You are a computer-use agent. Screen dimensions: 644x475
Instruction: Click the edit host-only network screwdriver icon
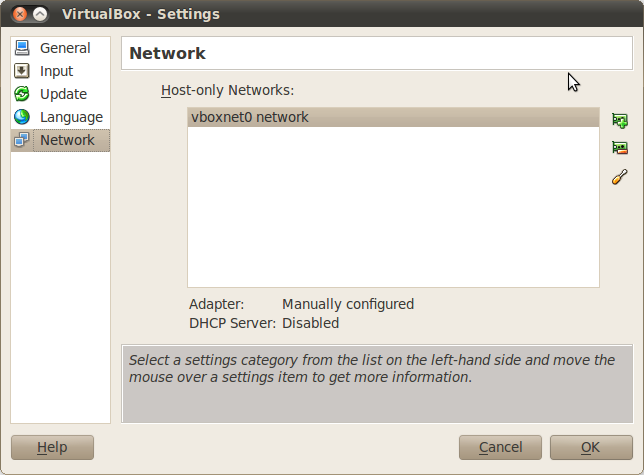click(x=620, y=177)
